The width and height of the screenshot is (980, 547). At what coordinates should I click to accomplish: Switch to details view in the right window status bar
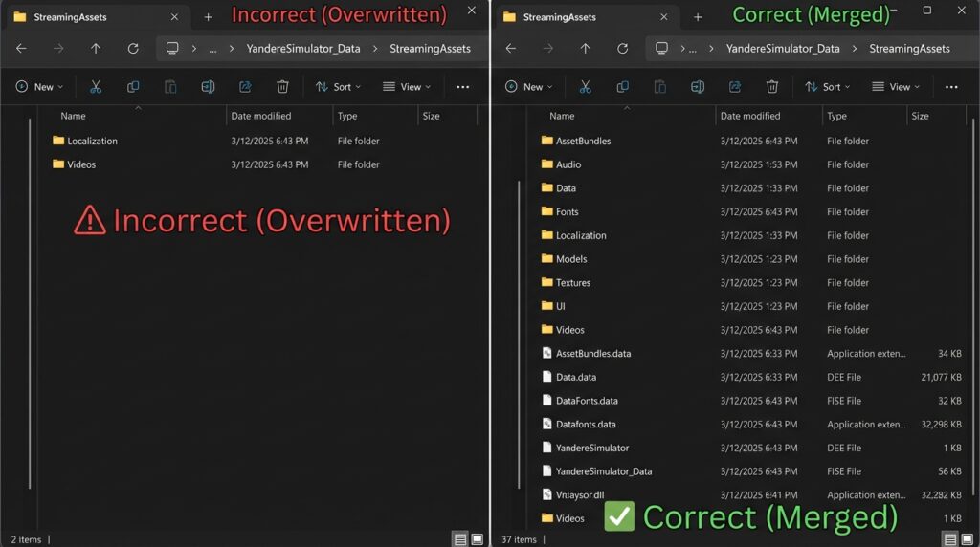tap(949, 539)
